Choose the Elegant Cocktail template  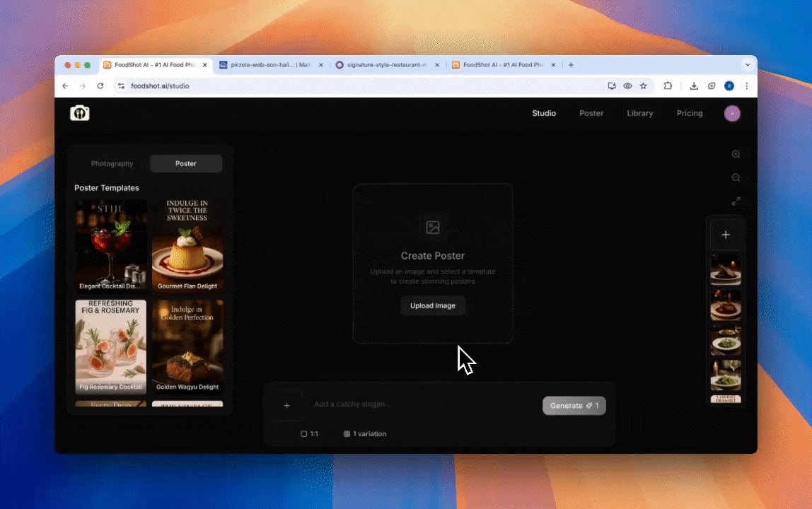[x=111, y=245]
